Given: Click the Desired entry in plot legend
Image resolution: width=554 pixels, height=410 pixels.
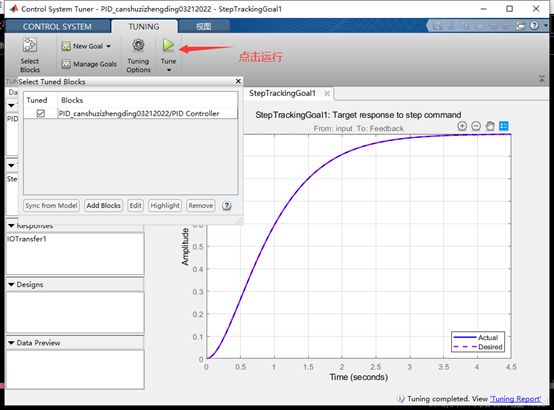Looking at the screenshot, I should (478, 347).
